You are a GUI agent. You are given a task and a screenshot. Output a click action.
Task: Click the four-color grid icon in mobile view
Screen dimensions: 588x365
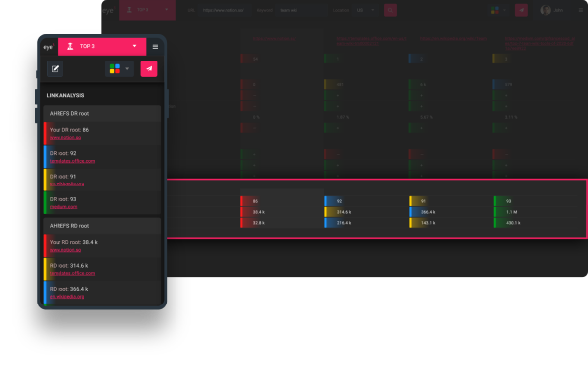click(x=115, y=69)
